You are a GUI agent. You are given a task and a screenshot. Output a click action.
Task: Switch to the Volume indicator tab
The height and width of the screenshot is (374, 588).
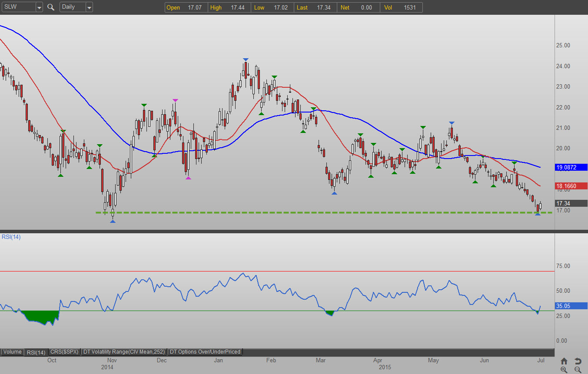13,352
